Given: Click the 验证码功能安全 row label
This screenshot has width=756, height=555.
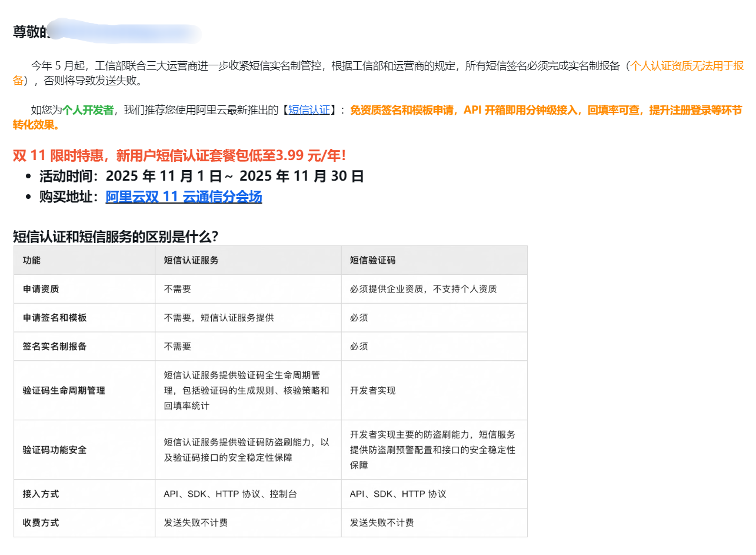Looking at the screenshot, I should 55,450.
